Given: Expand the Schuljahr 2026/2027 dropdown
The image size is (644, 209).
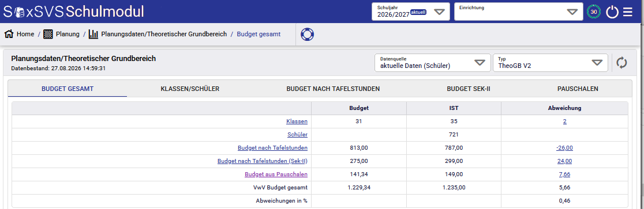Looking at the screenshot, I should tap(410, 12).
